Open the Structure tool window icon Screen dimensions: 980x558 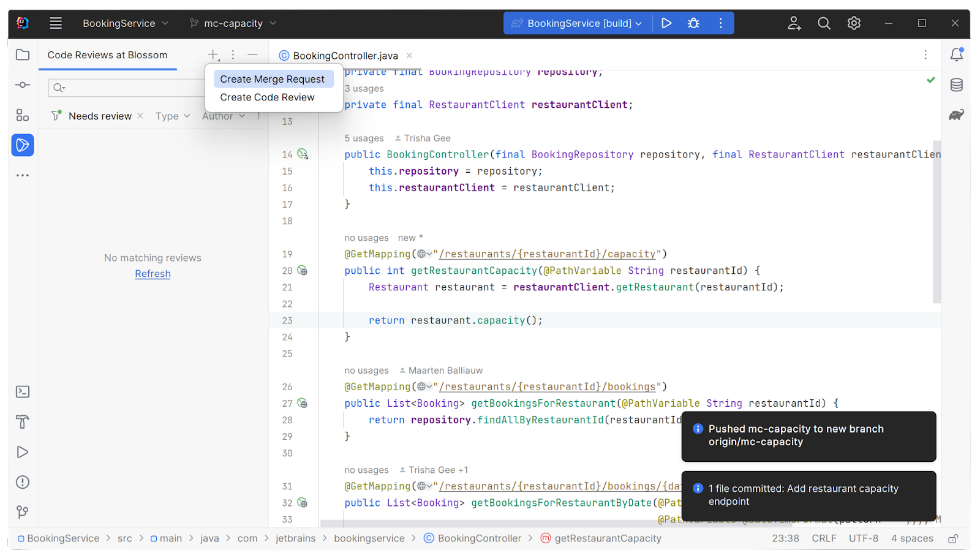point(23,115)
